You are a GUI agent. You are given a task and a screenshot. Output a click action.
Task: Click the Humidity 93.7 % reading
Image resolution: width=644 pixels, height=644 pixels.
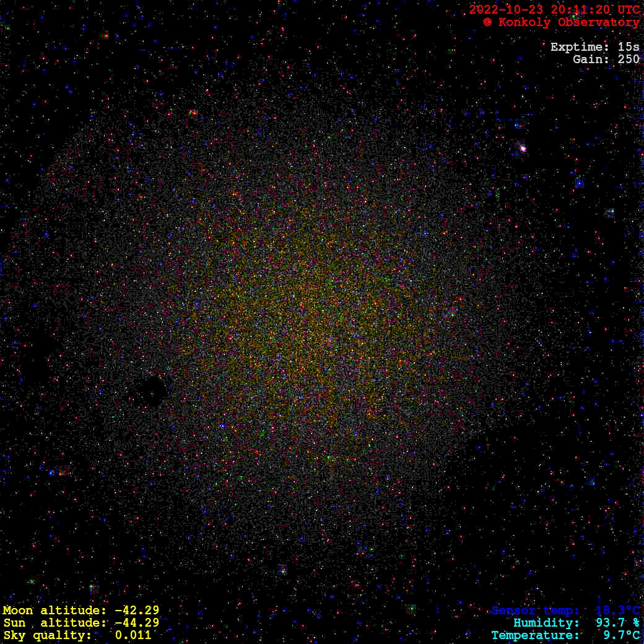coord(576,623)
